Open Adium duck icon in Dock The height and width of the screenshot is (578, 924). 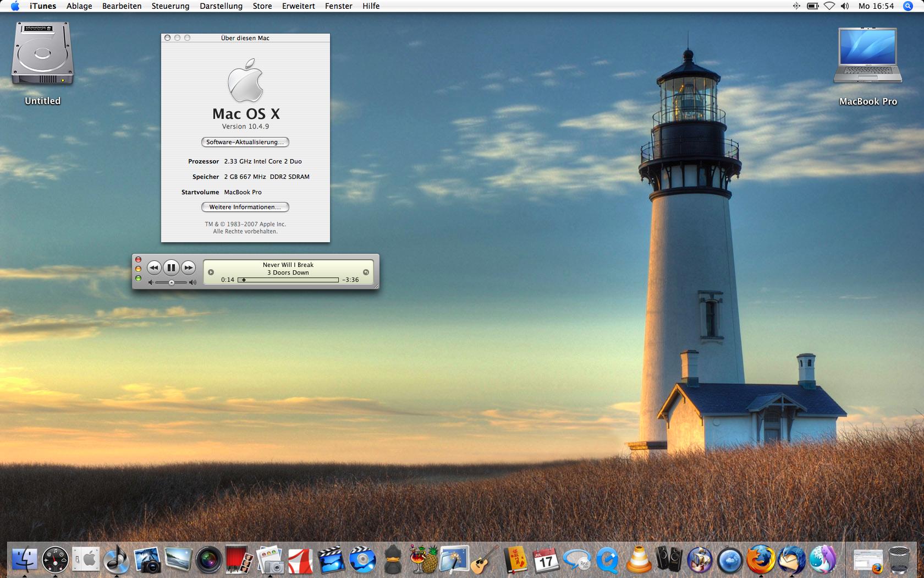click(x=393, y=560)
